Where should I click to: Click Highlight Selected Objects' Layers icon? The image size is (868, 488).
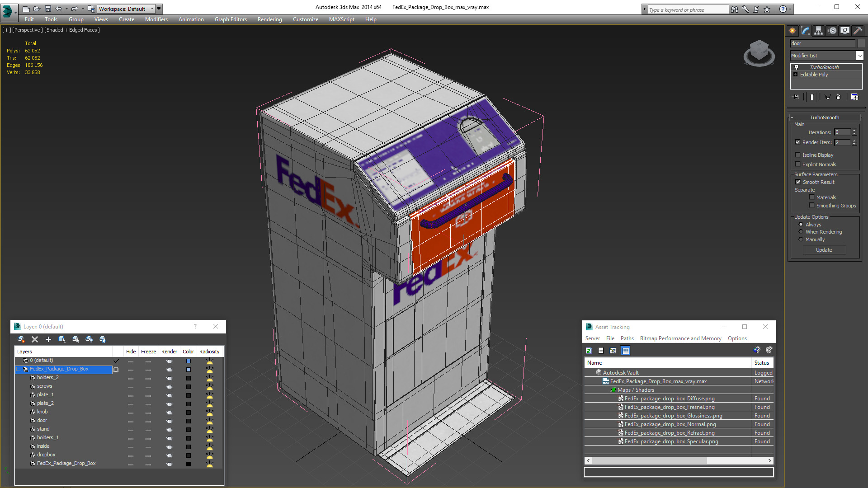(75, 339)
